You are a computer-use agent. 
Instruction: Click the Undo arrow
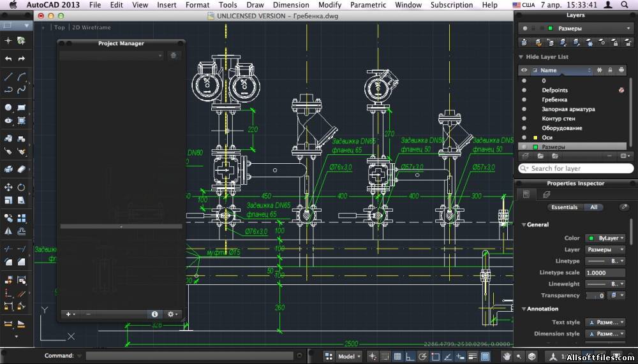[x=8, y=59]
